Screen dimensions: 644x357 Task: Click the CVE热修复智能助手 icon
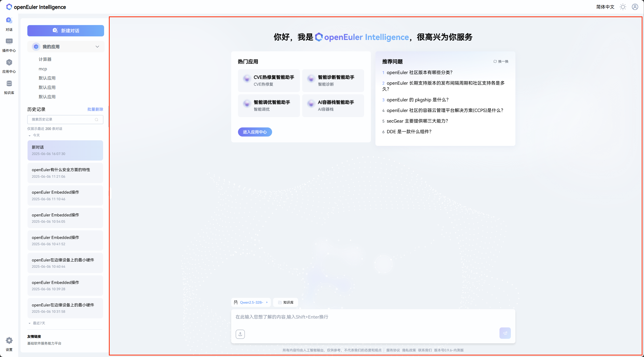coord(247,79)
